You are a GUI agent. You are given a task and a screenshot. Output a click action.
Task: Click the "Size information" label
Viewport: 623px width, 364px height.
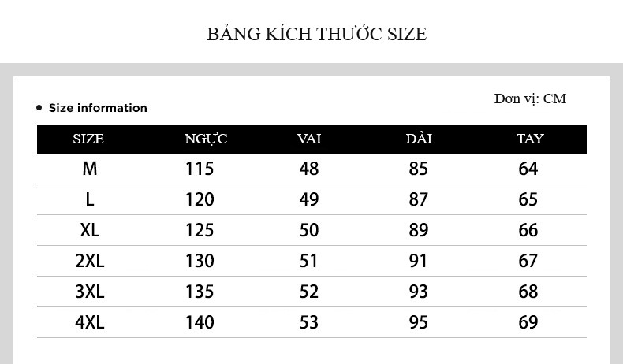[98, 108]
